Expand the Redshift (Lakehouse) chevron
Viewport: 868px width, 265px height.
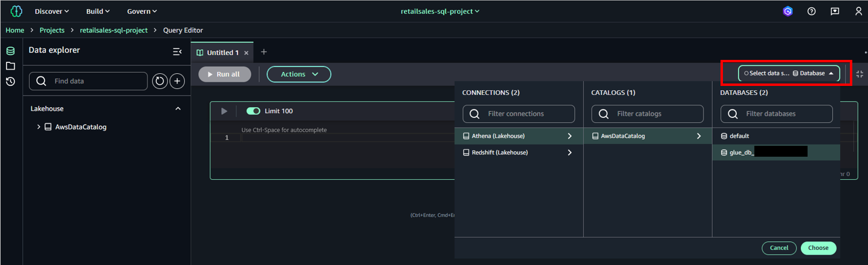pos(569,153)
